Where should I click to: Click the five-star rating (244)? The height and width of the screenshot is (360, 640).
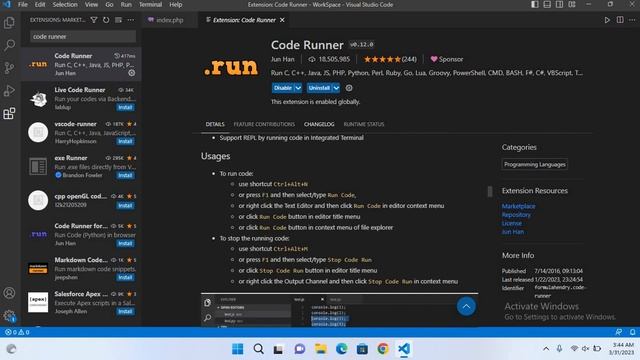[390, 59]
